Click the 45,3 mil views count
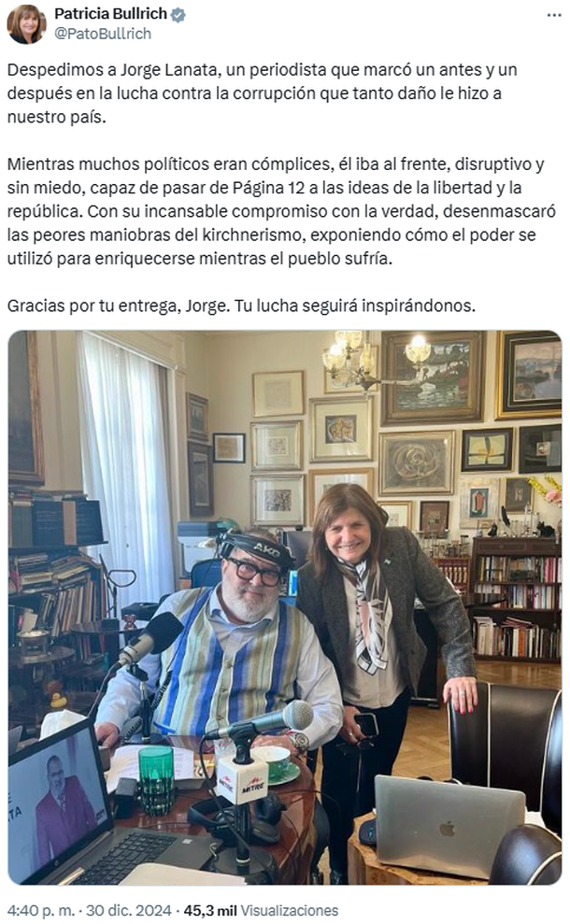 [210, 910]
